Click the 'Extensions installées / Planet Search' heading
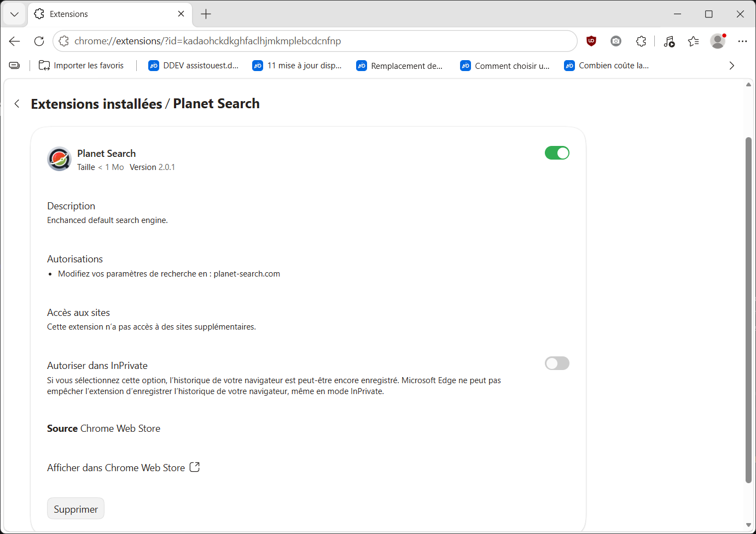Image resolution: width=756 pixels, height=534 pixels. 145,104
